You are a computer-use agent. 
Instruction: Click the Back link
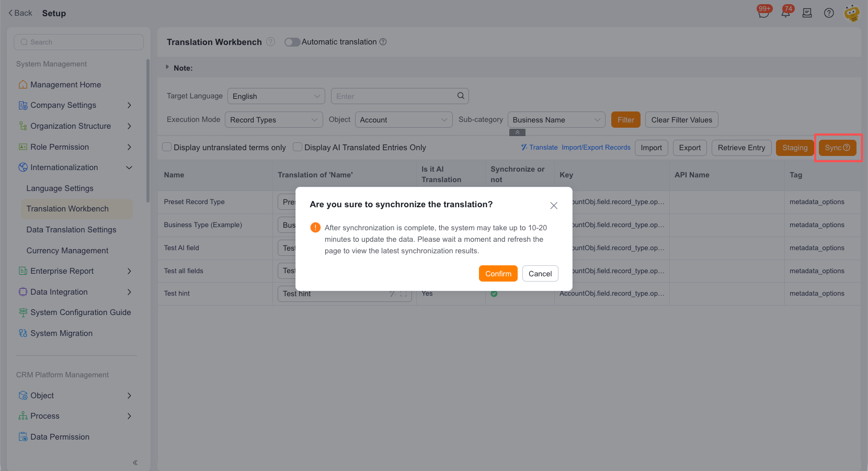[20, 13]
